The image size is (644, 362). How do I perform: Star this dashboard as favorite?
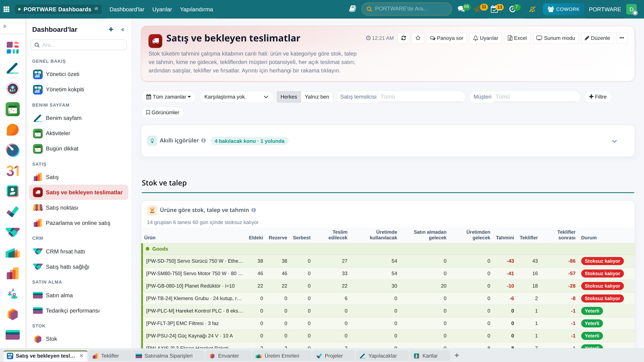(x=418, y=38)
